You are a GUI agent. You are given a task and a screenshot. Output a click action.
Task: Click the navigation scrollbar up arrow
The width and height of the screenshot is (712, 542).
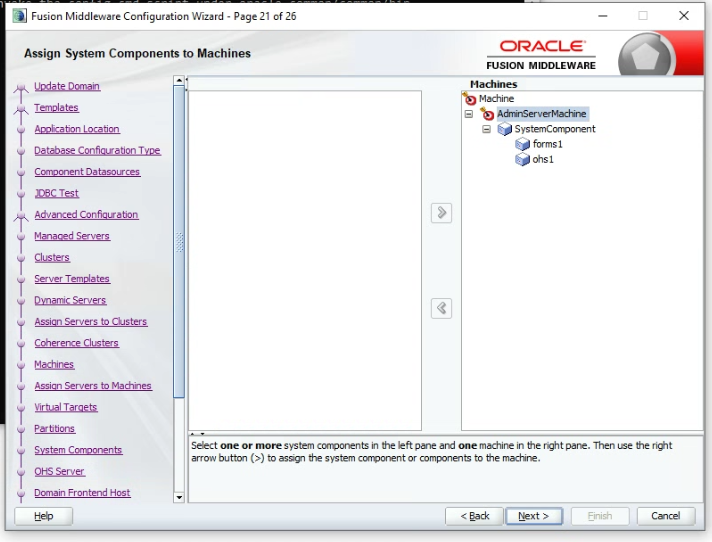click(x=179, y=80)
